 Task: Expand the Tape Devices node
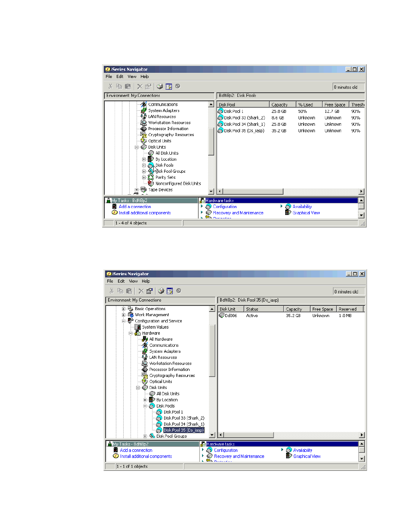[137, 190]
